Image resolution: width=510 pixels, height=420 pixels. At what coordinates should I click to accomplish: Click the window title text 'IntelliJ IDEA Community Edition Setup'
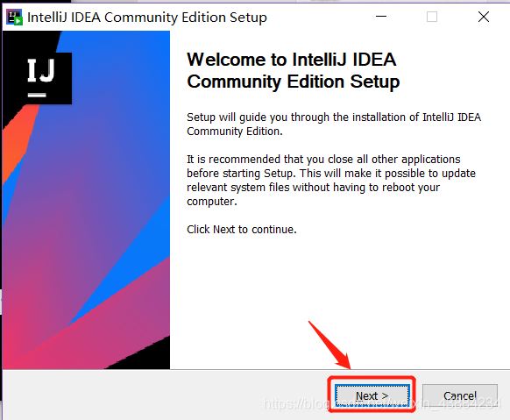147,18
